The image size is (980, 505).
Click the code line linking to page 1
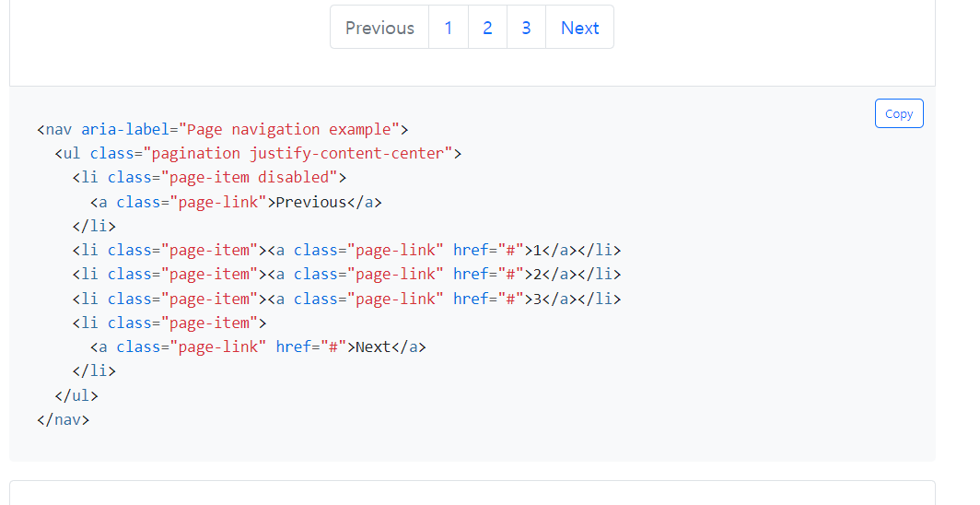point(347,250)
